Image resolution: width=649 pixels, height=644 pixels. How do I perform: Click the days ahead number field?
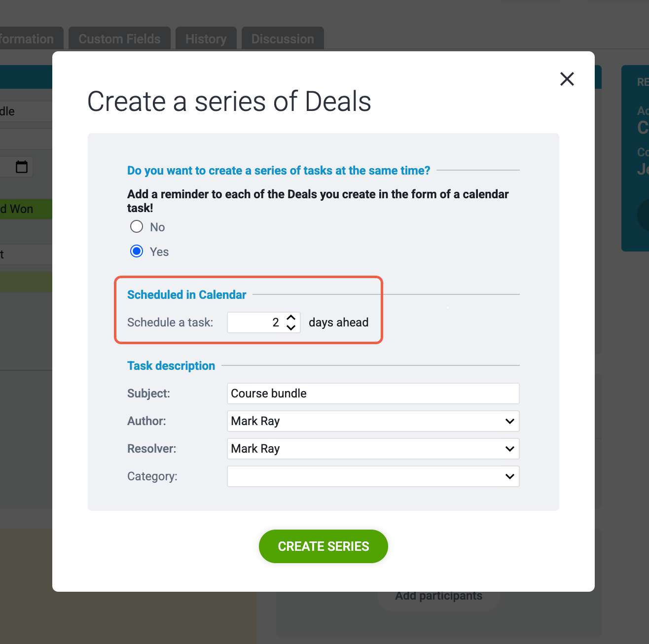(263, 322)
